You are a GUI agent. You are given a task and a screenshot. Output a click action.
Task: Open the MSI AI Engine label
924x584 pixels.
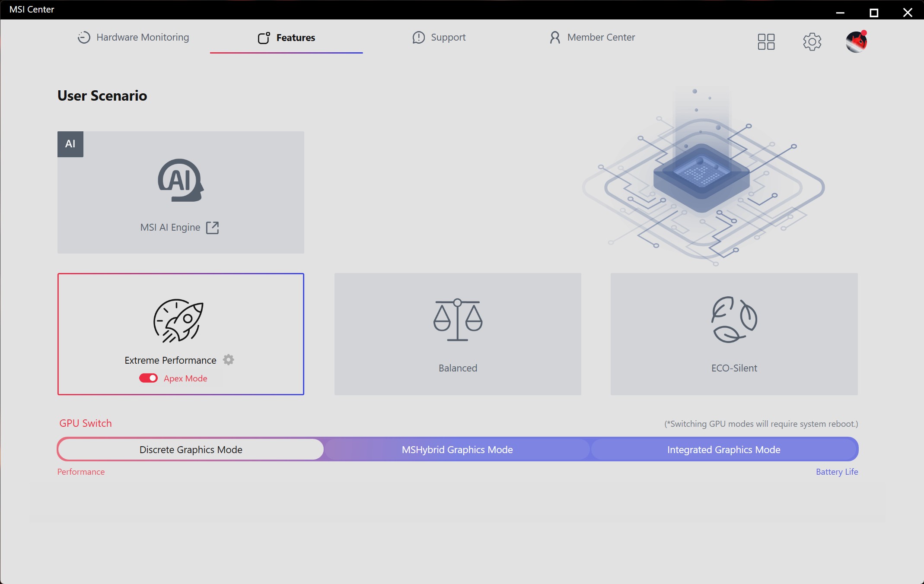pyautogui.click(x=170, y=227)
